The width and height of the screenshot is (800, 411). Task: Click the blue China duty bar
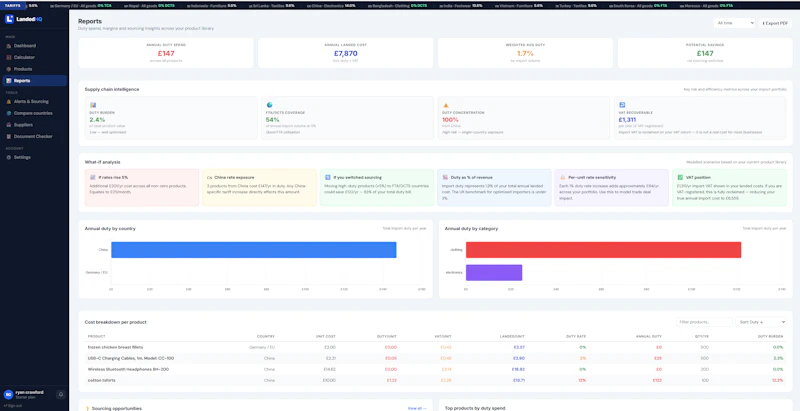(x=254, y=250)
